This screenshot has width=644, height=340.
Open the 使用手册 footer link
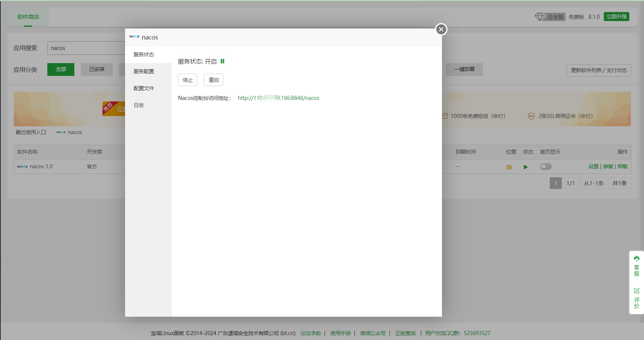pos(340,333)
